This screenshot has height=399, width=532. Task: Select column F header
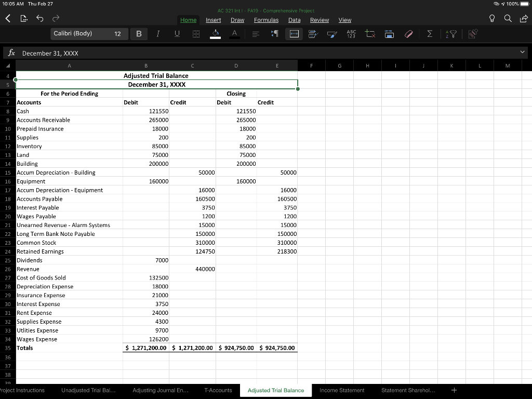[312, 66]
